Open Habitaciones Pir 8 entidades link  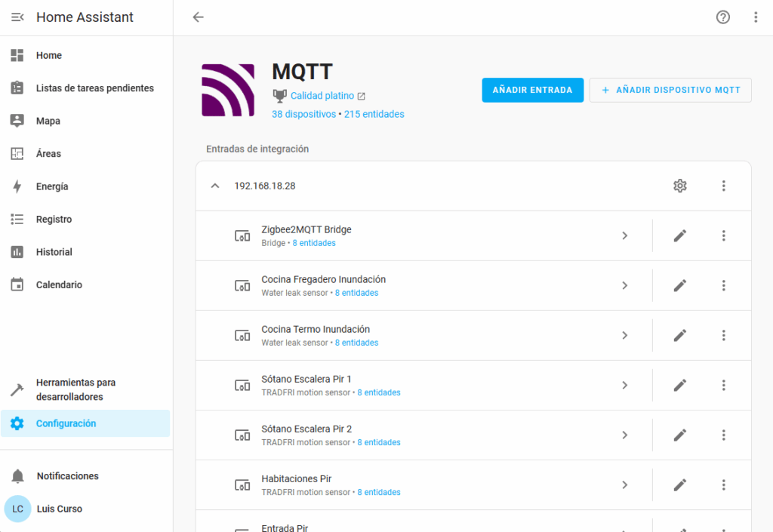pyautogui.click(x=379, y=493)
